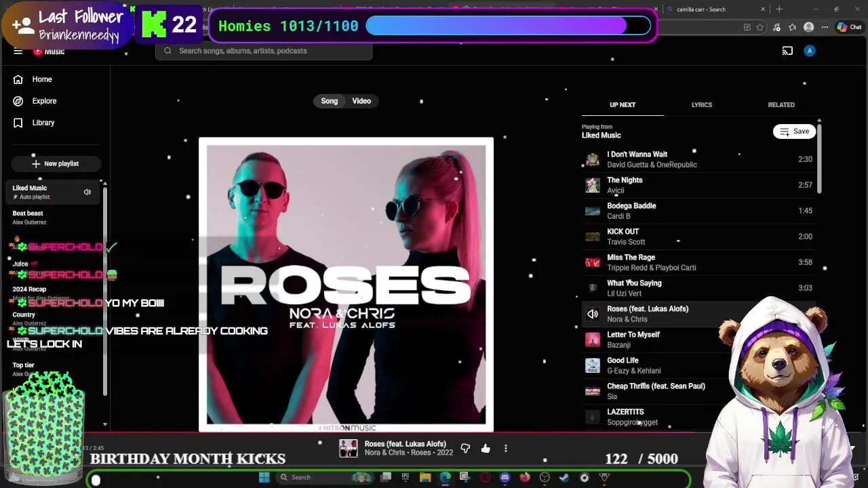The height and width of the screenshot is (488, 868).
Task: Open the blue account avatar menu
Action: coord(809,51)
